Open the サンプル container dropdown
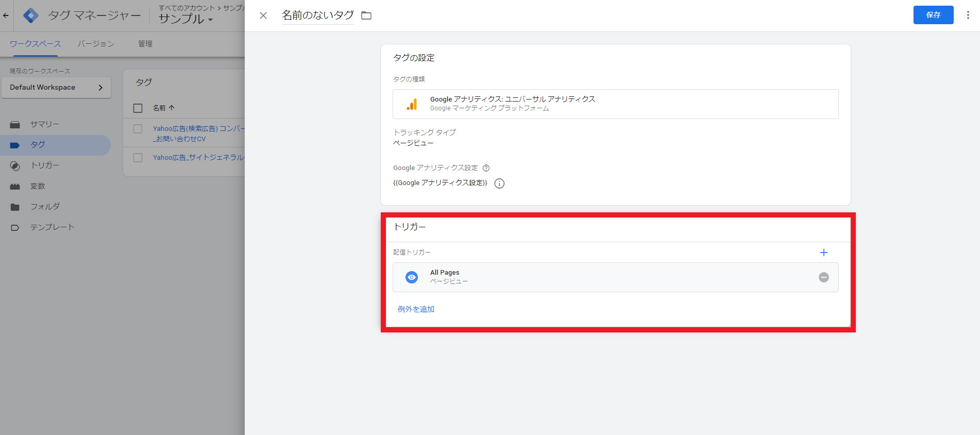Image resolution: width=980 pixels, height=435 pixels. 185,19
